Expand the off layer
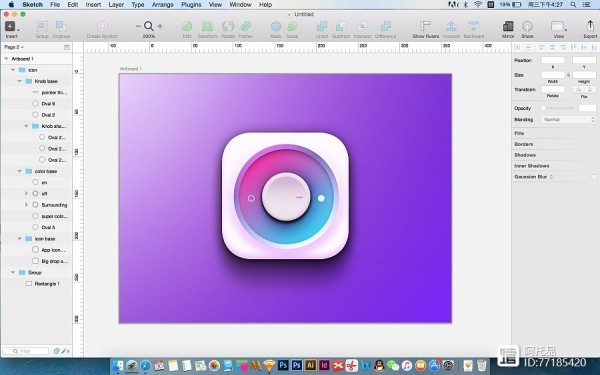This screenshot has height=375, width=600. click(26, 194)
